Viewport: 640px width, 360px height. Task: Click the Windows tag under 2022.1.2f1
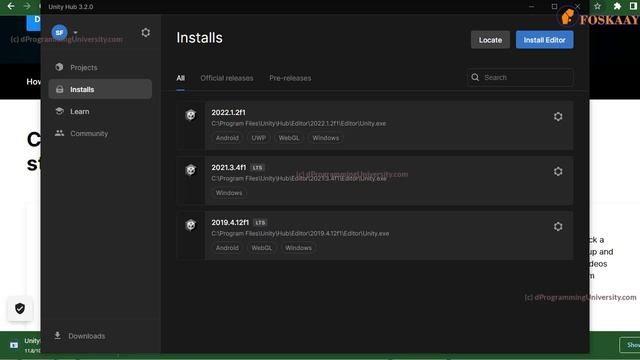[x=326, y=138]
